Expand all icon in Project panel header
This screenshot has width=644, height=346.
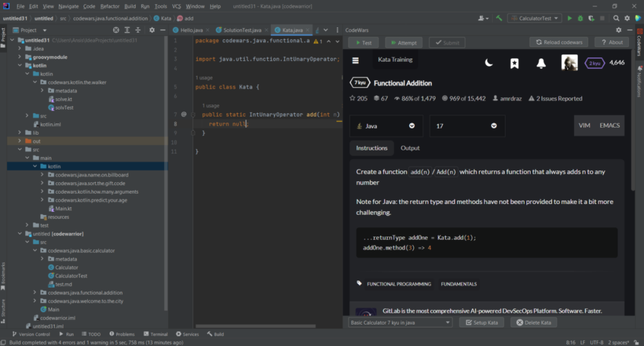[x=127, y=30]
